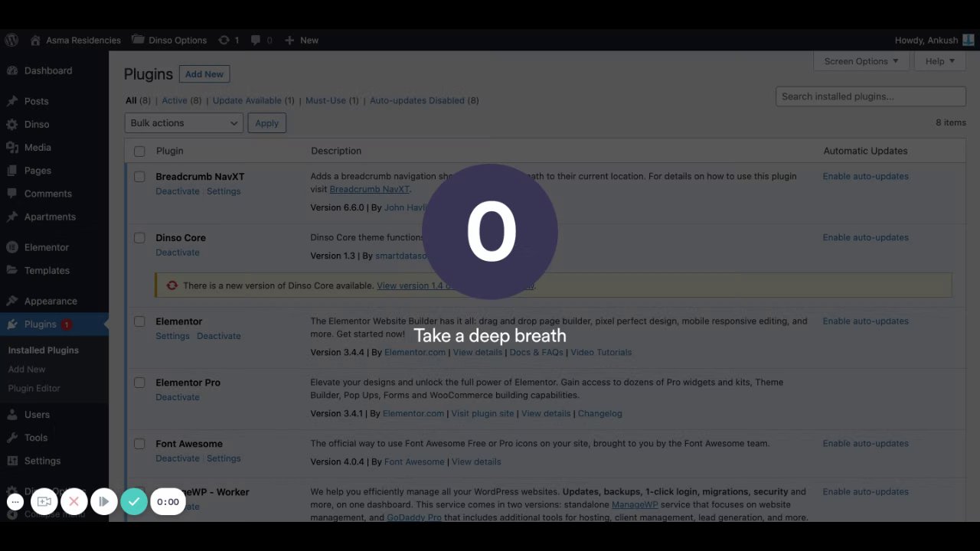Click the Appearance brush icon in sidebar

(12, 301)
